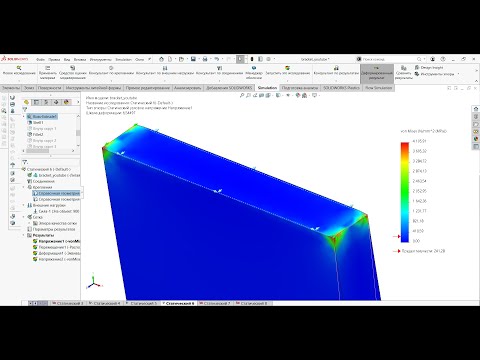Switch to the Поверхности ribbon tab

click(x=49, y=88)
